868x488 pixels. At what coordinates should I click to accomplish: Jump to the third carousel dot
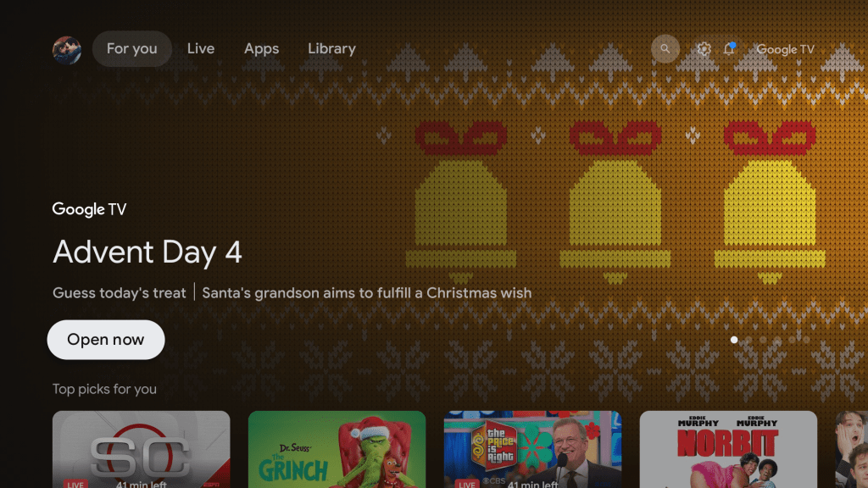pyautogui.click(x=763, y=340)
